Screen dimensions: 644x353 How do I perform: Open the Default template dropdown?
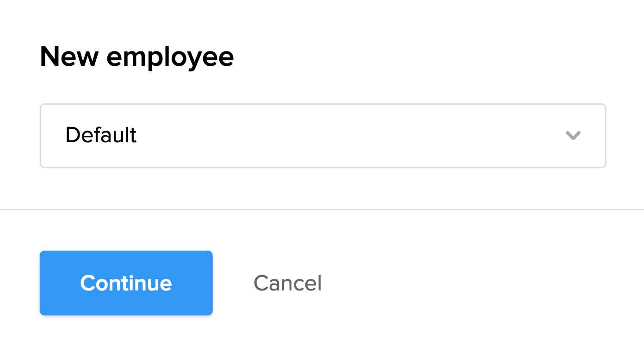pos(322,135)
